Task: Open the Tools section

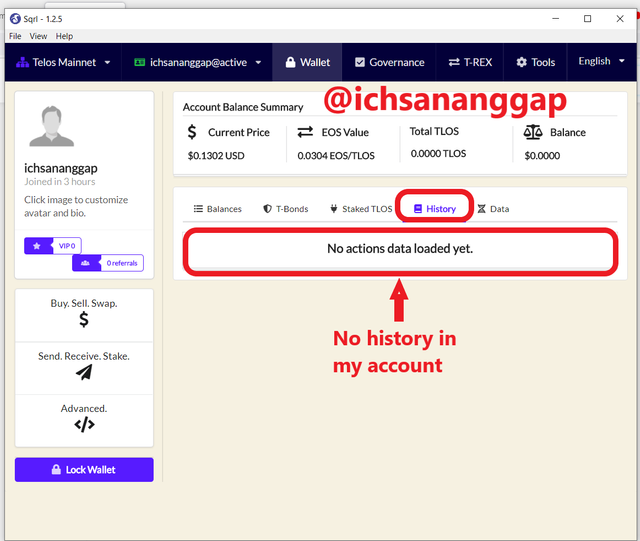Action: pyautogui.click(x=535, y=62)
